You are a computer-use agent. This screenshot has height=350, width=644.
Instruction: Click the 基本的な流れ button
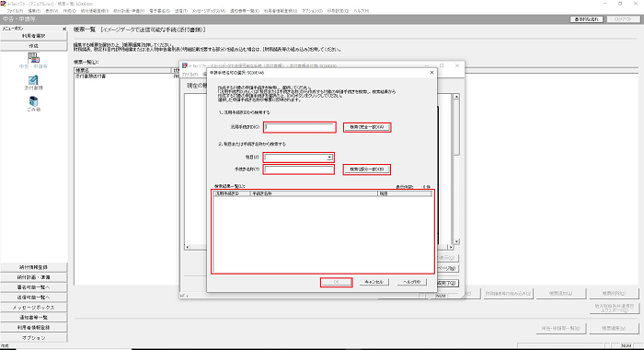coord(587,19)
